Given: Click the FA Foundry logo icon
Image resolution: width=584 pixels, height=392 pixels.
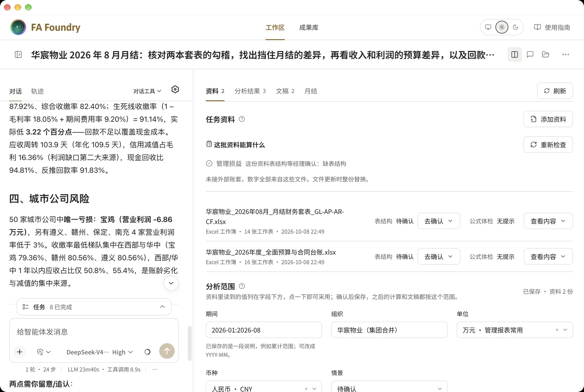Looking at the screenshot, I should [18, 27].
